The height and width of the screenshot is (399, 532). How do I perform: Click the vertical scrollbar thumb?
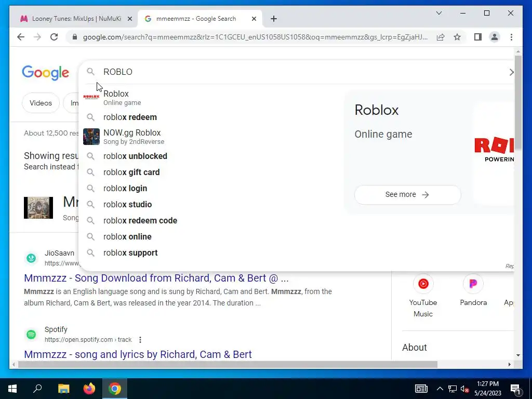tap(518, 102)
